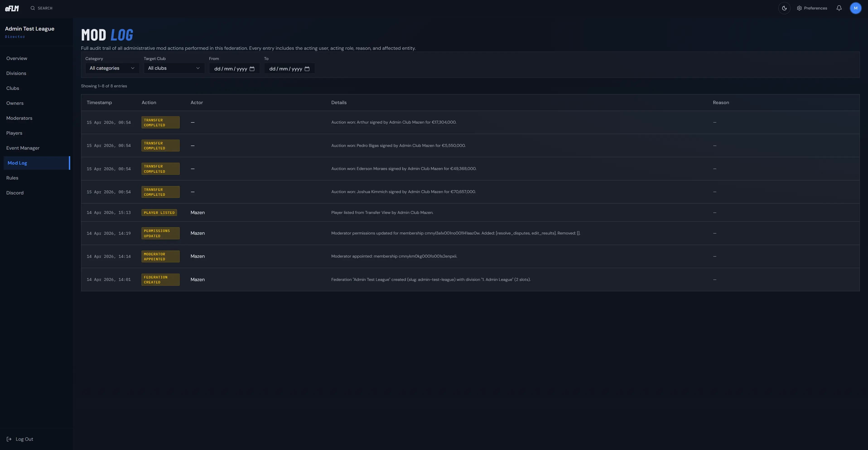The height and width of the screenshot is (450, 868).
Task: Click the 14 Apr 2026, 15:13 timestamp
Action: point(108,213)
